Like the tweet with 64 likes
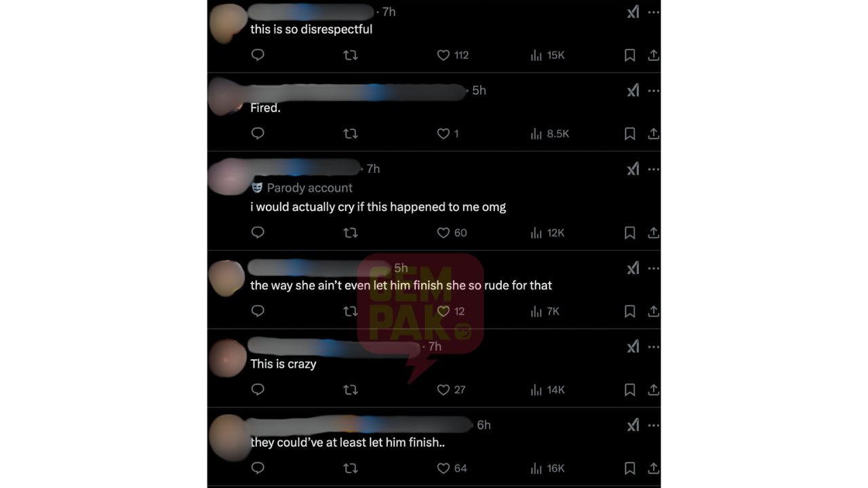 pos(453,468)
